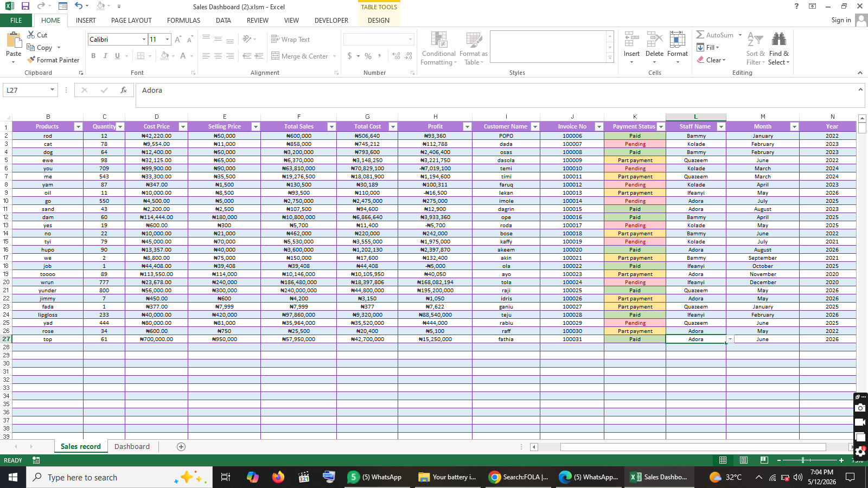Click the New Sheet plus icon
The width and height of the screenshot is (868, 488).
point(181,447)
